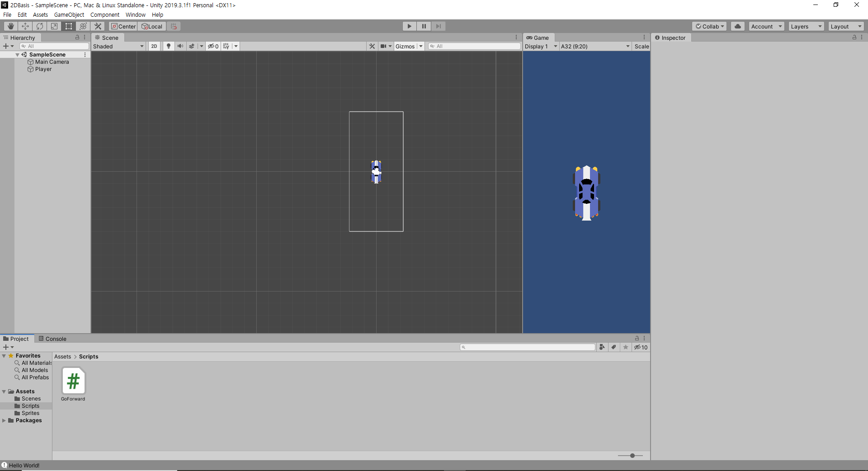Viewport: 868px width, 471px height.
Task: Select the Hand tool
Action: coord(11,26)
